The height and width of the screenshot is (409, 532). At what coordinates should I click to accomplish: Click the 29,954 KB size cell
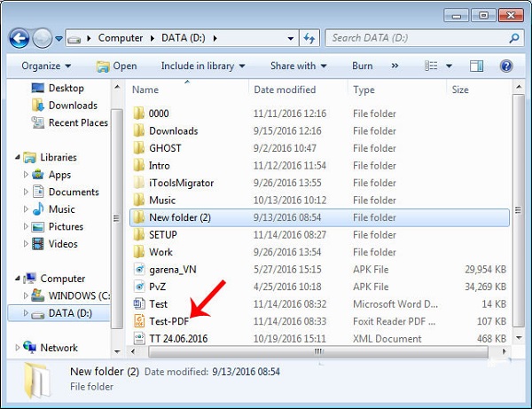(x=486, y=270)
